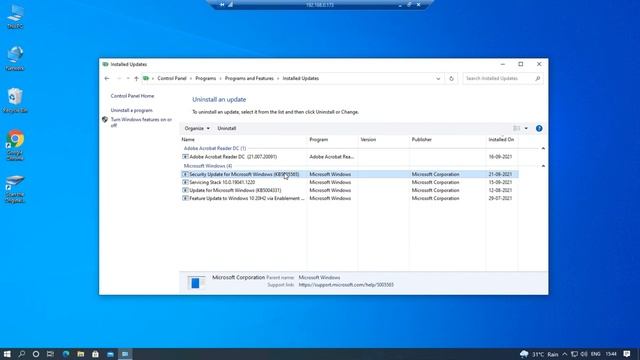Open Control Panel Home link

[132, 96]
